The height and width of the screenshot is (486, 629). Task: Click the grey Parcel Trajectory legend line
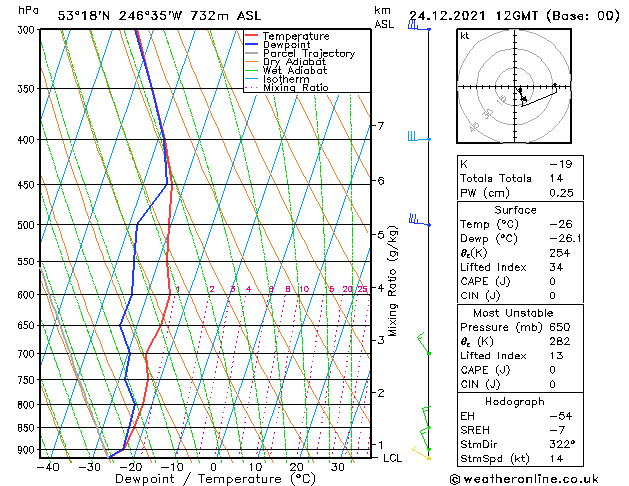[x=251, y=53]
